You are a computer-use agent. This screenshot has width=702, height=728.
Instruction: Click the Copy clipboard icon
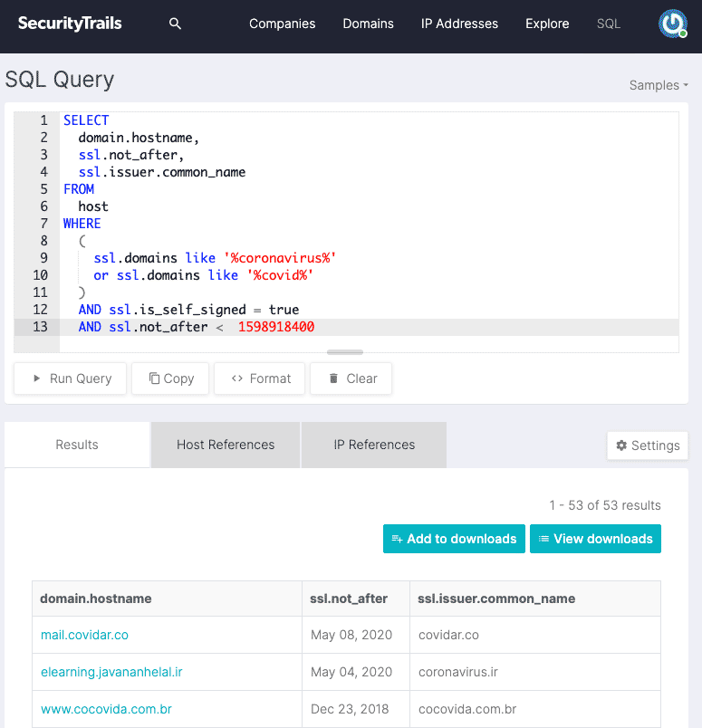(154, 378)
